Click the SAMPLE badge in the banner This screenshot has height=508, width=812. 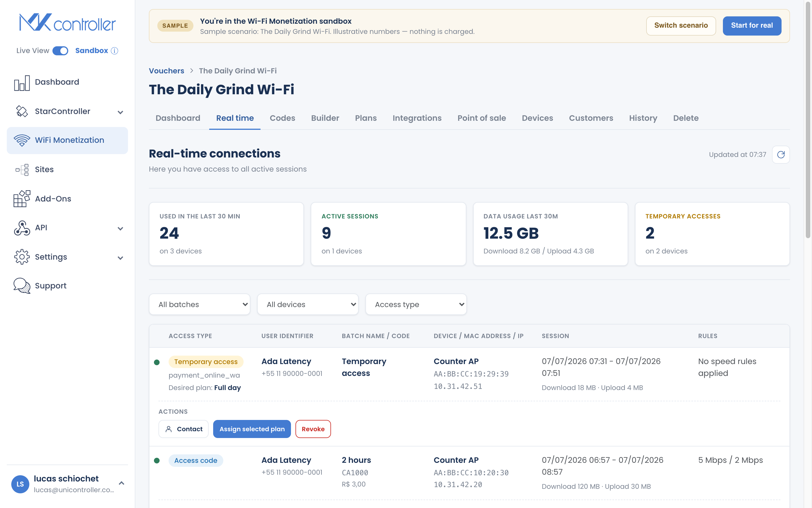pos(175,26)
